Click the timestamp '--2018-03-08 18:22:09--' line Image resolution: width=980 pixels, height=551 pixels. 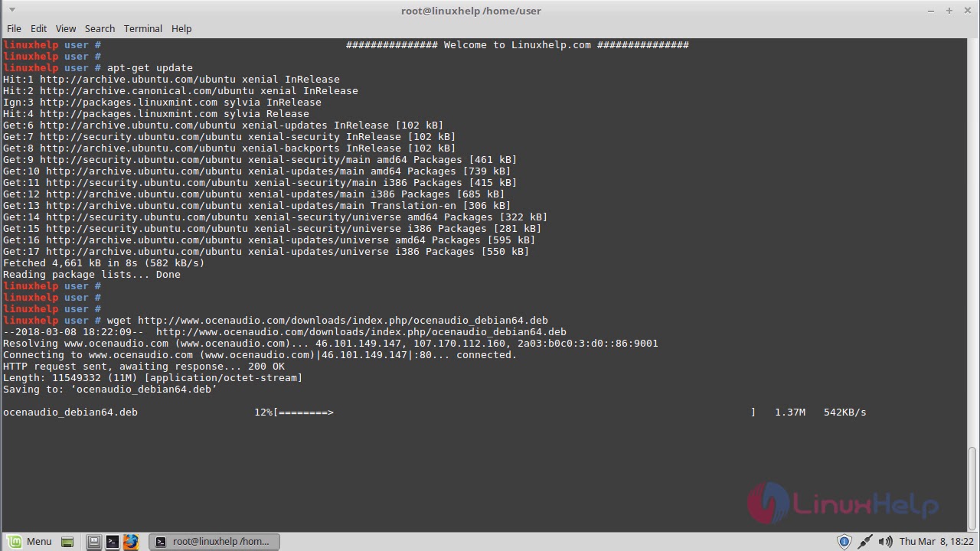click(285, 332)
